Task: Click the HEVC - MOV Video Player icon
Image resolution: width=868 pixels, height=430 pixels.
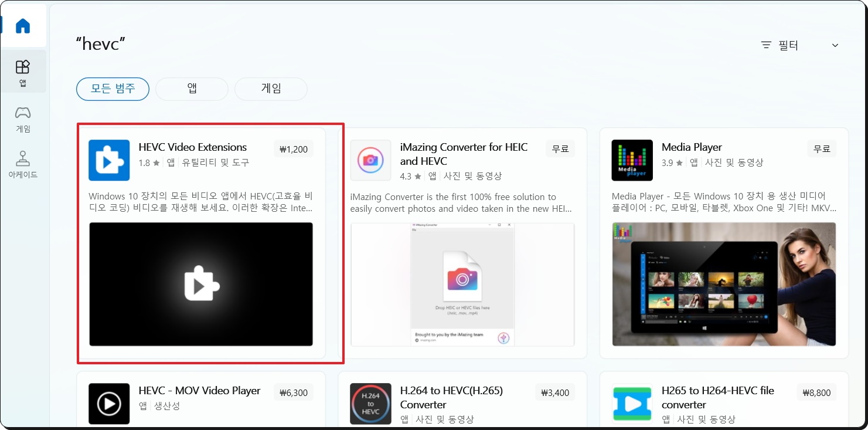Action: pos(109,404)
